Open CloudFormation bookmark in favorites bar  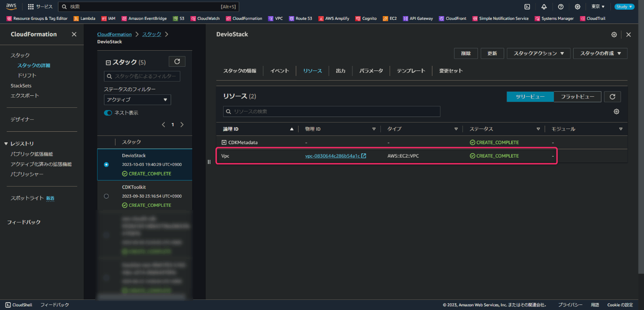click(244, 18)
